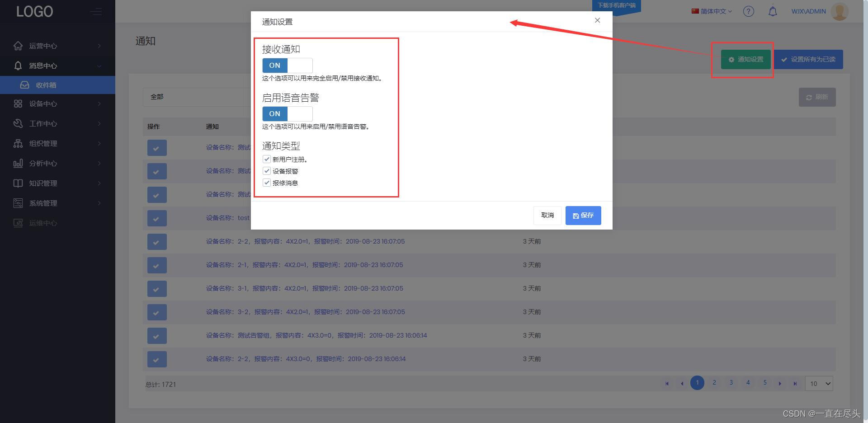The width and height of the screenshot is (868, 423).
Task: Open the help question-mark icon
Action: (x=749, y=11)
